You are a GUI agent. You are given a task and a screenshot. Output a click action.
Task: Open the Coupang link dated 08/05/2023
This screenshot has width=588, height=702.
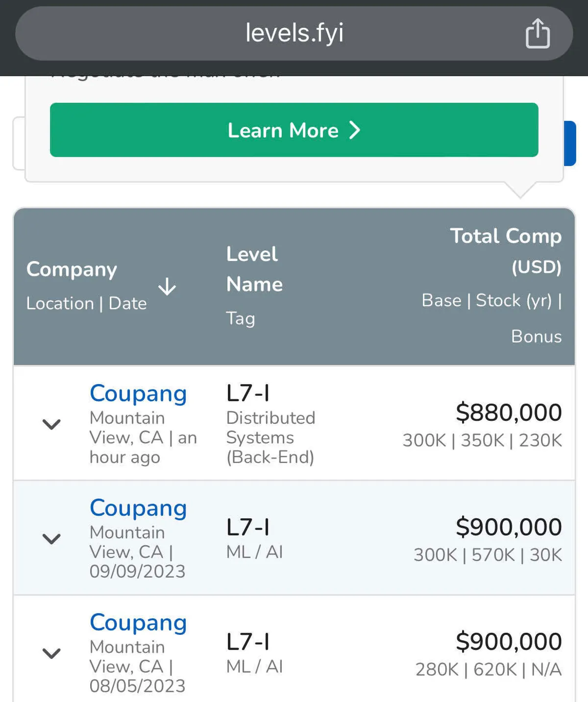point(138,623)
